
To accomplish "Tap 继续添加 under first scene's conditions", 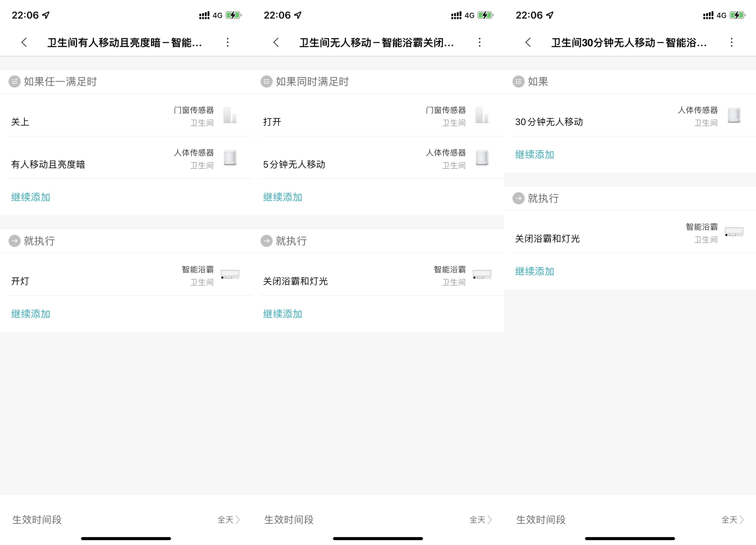I will point(30,197).
